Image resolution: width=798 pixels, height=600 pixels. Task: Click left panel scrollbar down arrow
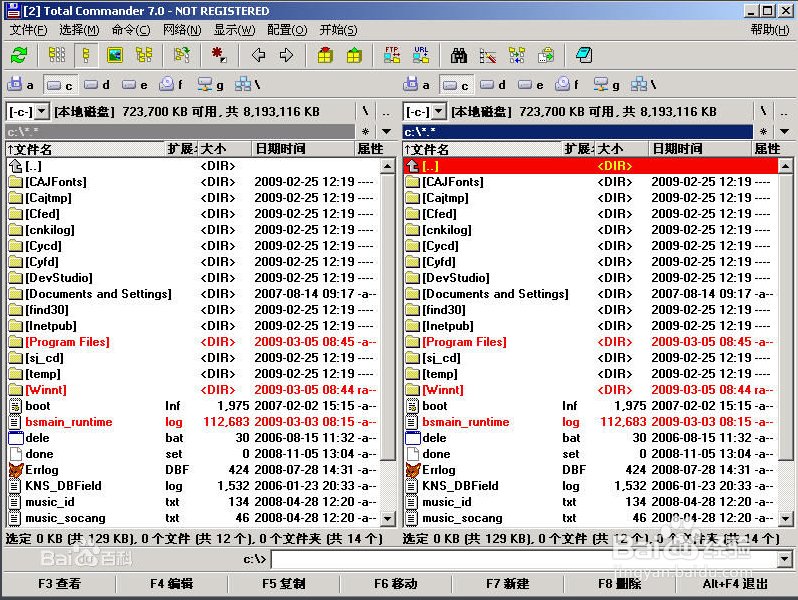(x=388, y=519)
